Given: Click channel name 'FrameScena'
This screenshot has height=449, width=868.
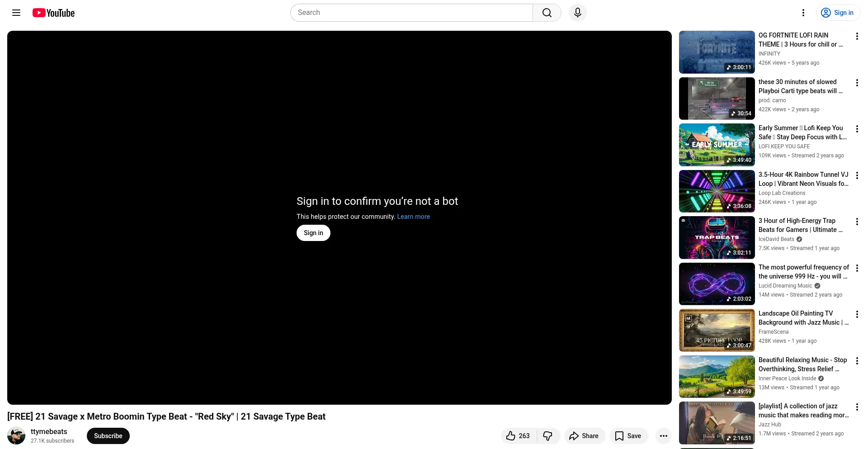Looking at the screenshot, I should coord(774,332).
